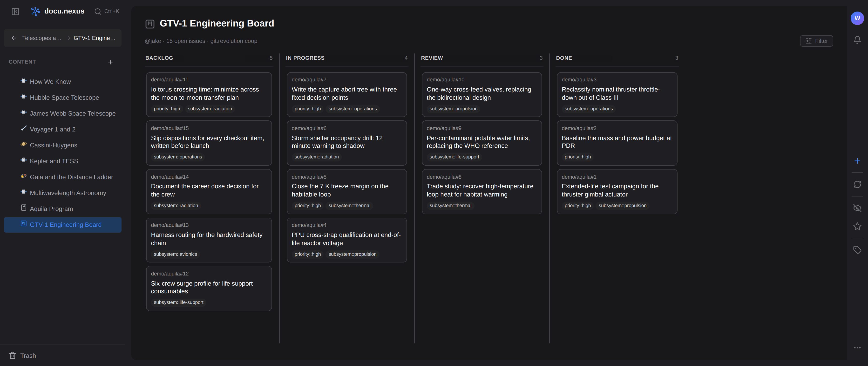Collapse the left sidebar panel
Screen dimensions: 868x366
click(x=15, y=12)
